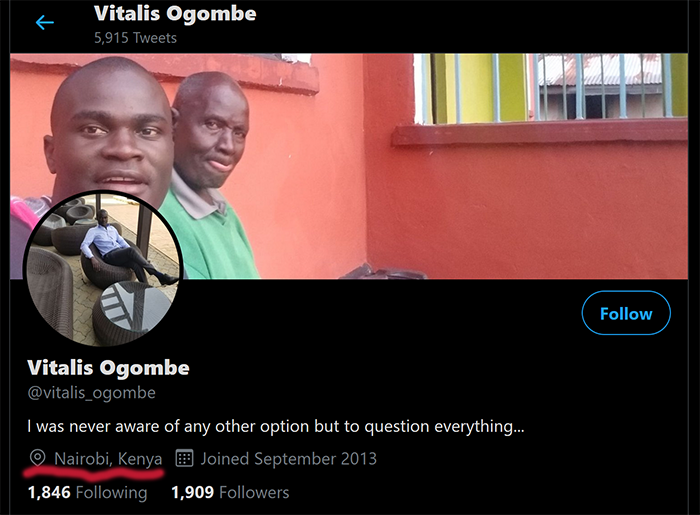The width and height of the screenshot is (700, 515).
Task: Click the Joined September 2013 text
Action: coord(288,459)
